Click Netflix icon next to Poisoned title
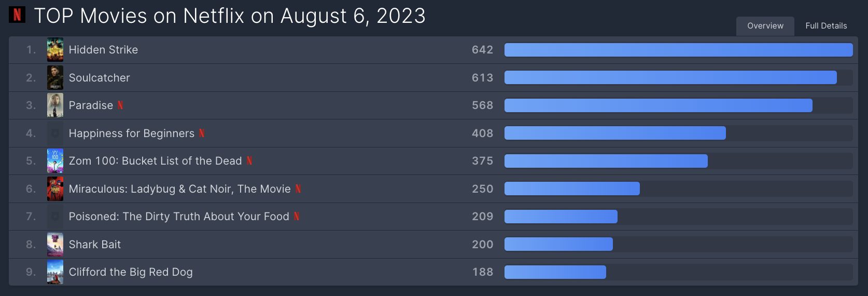 coord(297,217)
